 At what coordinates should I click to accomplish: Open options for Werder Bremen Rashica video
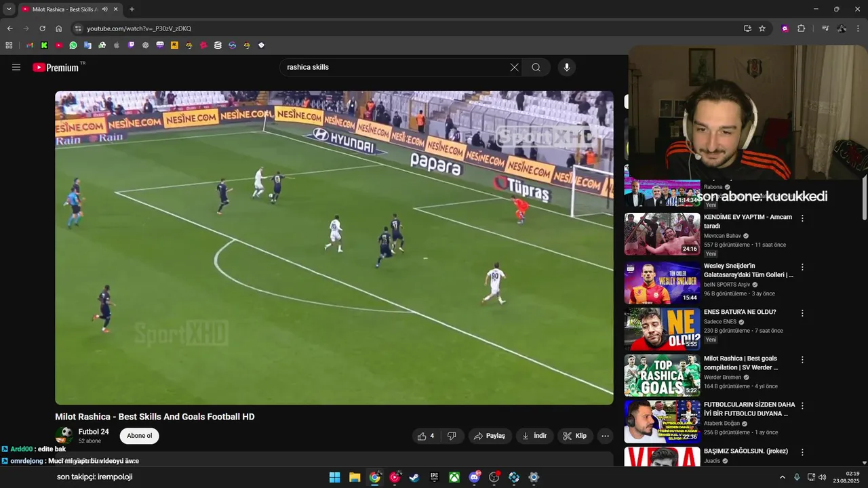pos(802,359)
